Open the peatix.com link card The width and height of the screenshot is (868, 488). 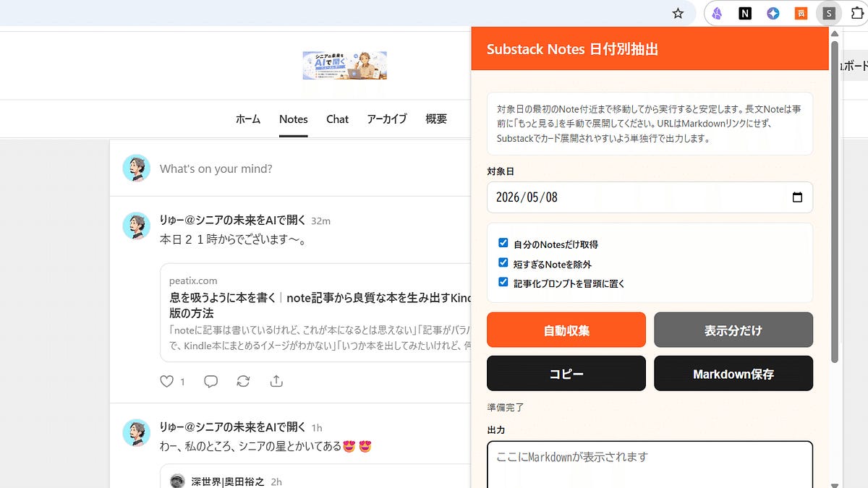click(316, 312)
